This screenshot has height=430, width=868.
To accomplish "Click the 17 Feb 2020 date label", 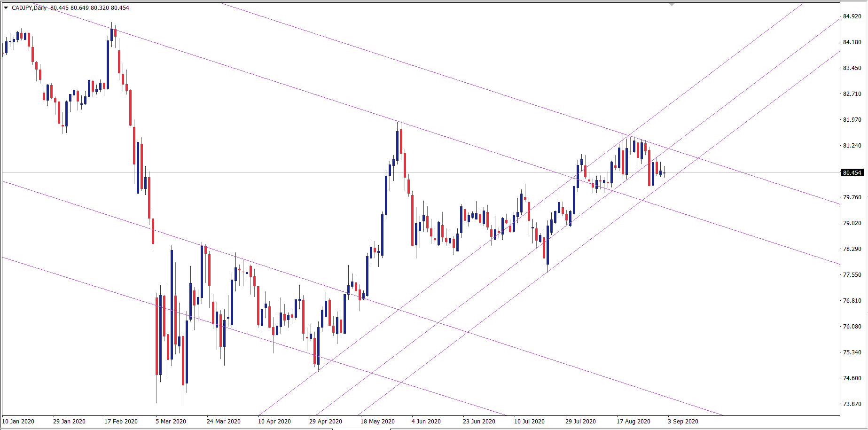I will (121, 421).
